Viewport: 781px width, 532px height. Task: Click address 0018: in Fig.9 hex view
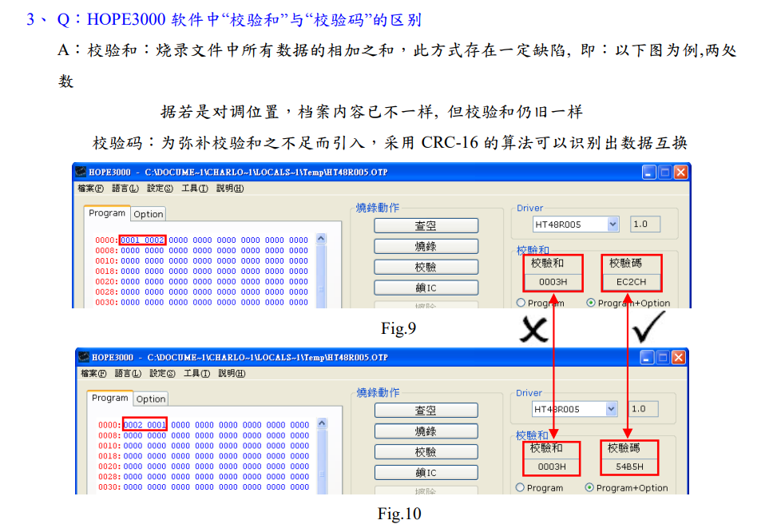click(x=106, y=272)
